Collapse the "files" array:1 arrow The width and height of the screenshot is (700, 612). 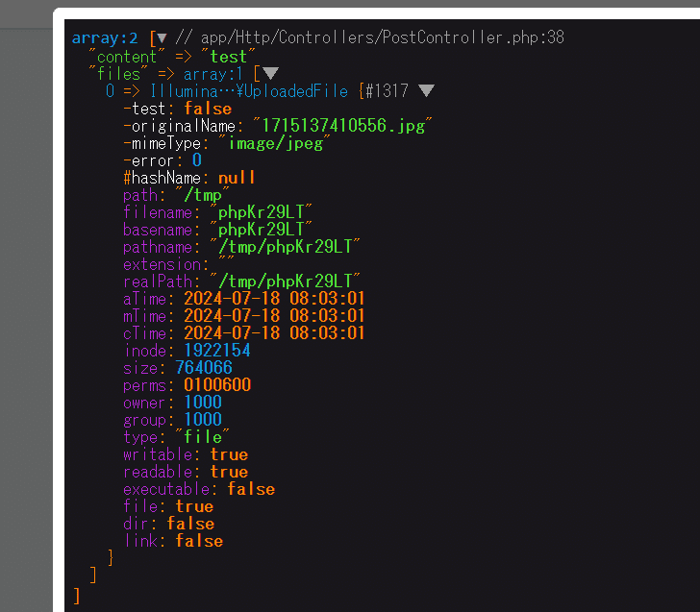coord(270,73)
